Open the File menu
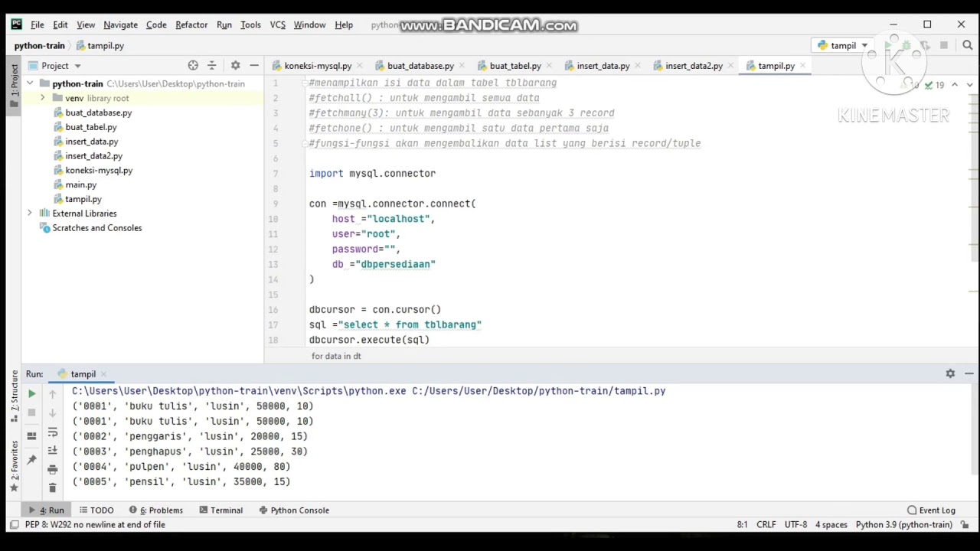The width and height of the screenshot is (980, 551). pyautogui.click(x=37, y=24)
